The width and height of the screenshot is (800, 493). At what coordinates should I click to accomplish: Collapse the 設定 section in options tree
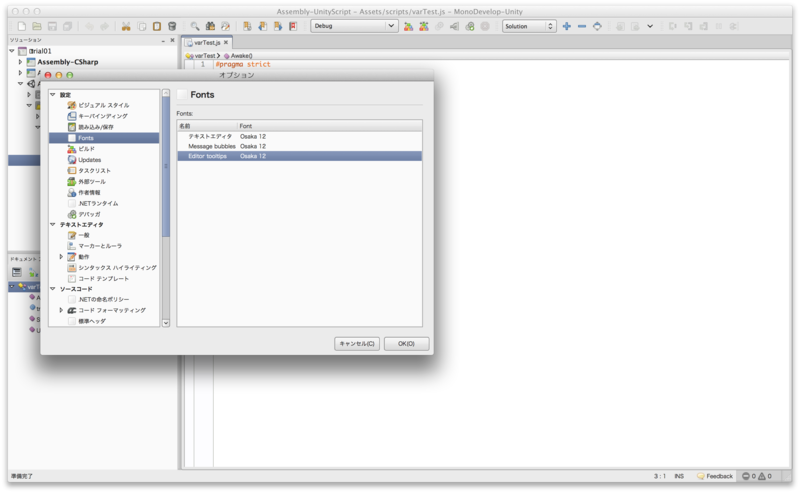coord(53,94)
